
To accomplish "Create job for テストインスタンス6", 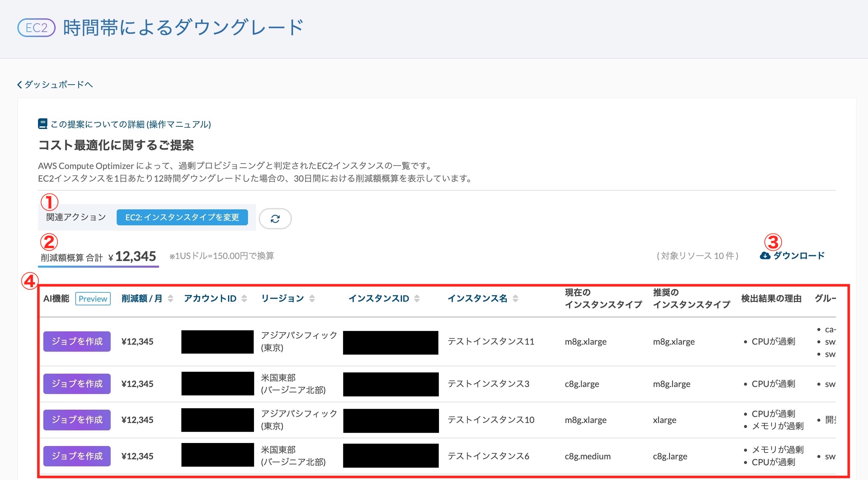I will (77, 456).
